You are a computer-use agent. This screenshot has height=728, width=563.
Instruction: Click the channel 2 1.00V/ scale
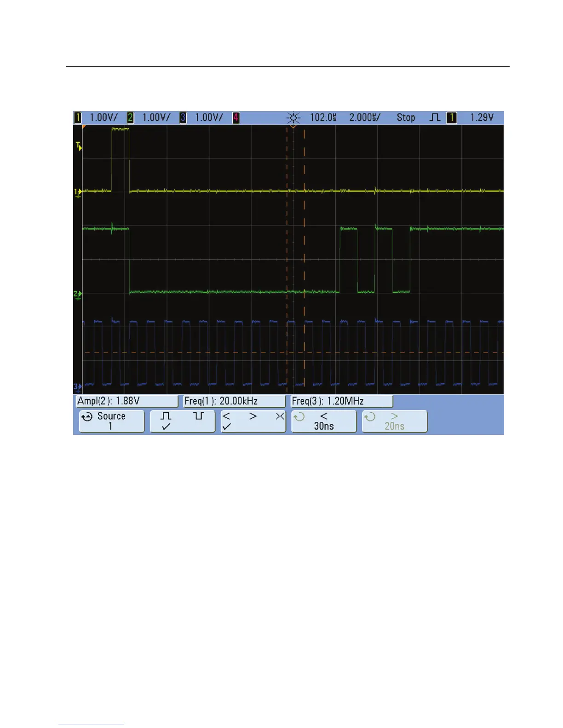[x=156, y=118]
